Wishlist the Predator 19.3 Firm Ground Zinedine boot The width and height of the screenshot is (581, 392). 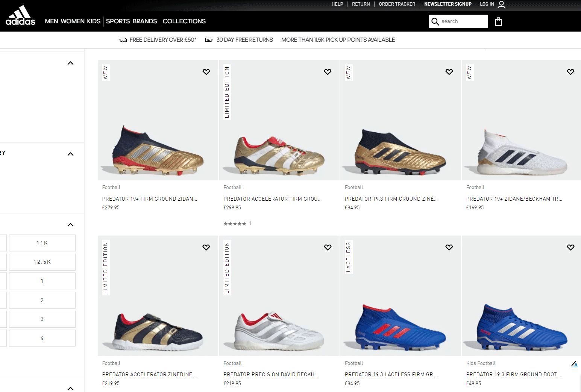coord(449,72)
